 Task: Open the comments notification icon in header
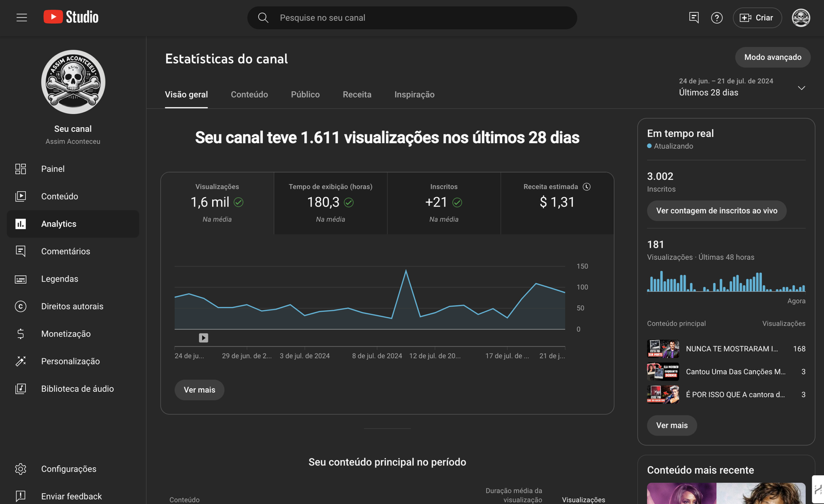click(694, 18)
